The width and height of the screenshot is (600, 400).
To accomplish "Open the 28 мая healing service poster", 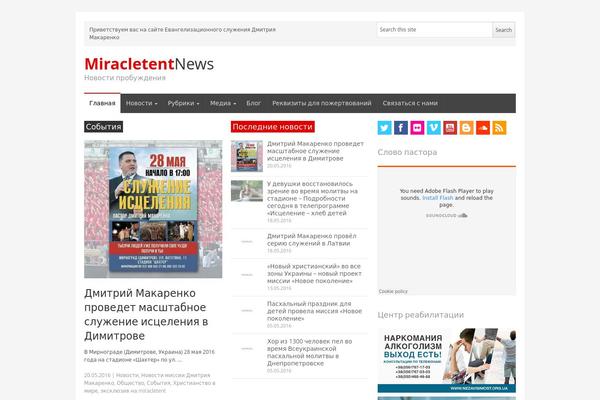I will 153,209.
